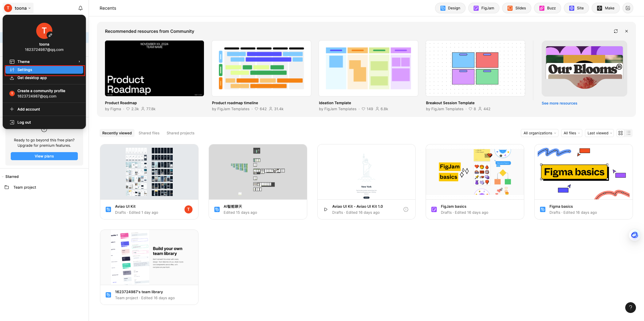Close the recommended resources panel
This screenshot has width=644, height=321.
point(627,31)
